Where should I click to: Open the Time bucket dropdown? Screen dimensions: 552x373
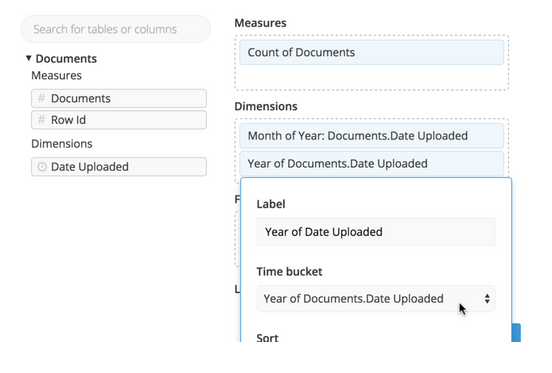(x=376, y=299)
